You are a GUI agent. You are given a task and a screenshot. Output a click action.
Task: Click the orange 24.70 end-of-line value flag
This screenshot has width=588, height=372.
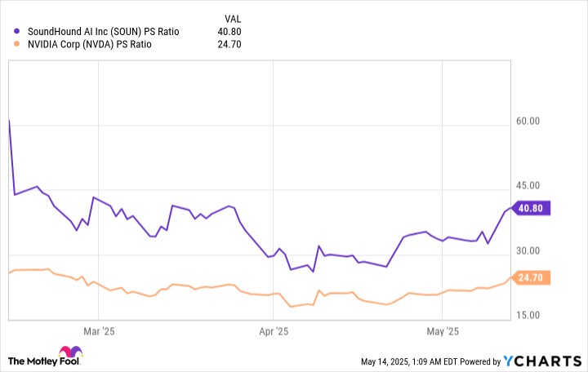pos(531,277)
